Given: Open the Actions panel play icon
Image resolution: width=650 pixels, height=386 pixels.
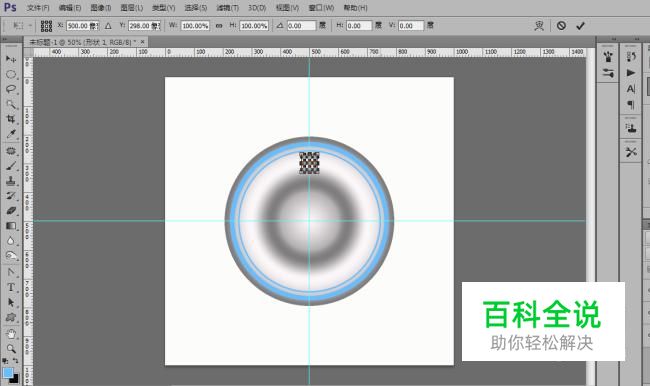Looking at the screenshot, I should [631, 73].
